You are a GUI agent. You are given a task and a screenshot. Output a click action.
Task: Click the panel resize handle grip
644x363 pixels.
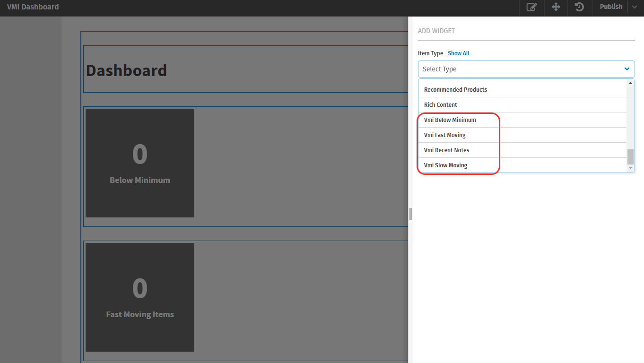click(410, 214)
